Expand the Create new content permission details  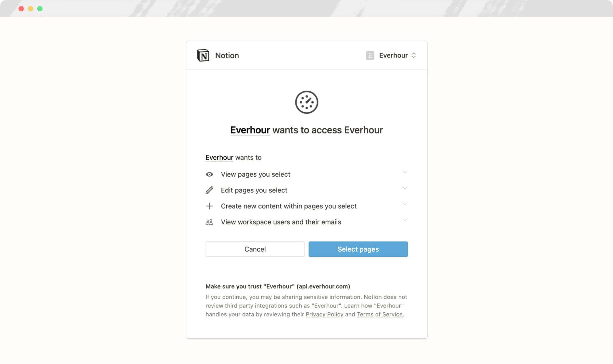point(405,204)
